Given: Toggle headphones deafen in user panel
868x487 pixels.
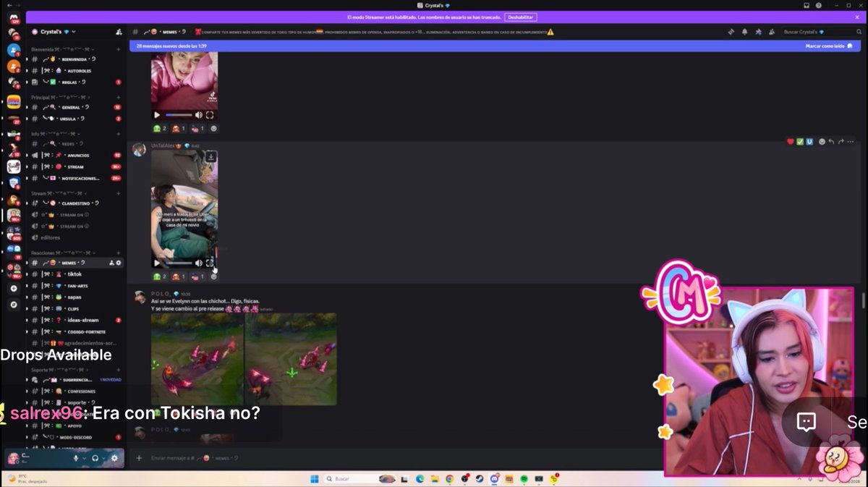Looking at the screenshot, I should coord(95,458).
